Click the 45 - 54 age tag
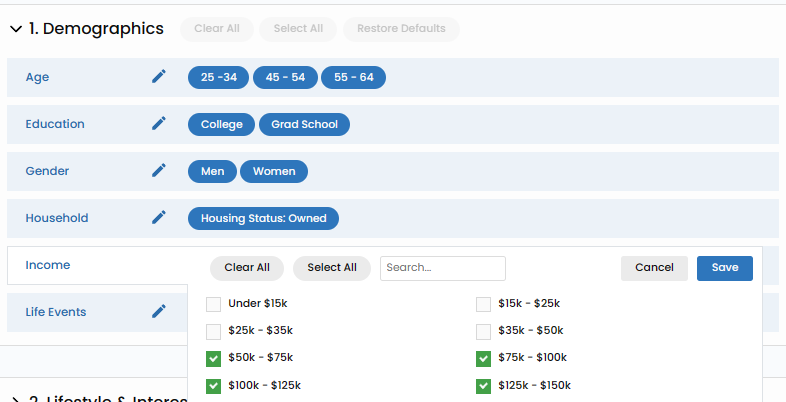This screenshot has width=786, height=402. [286, 77]
